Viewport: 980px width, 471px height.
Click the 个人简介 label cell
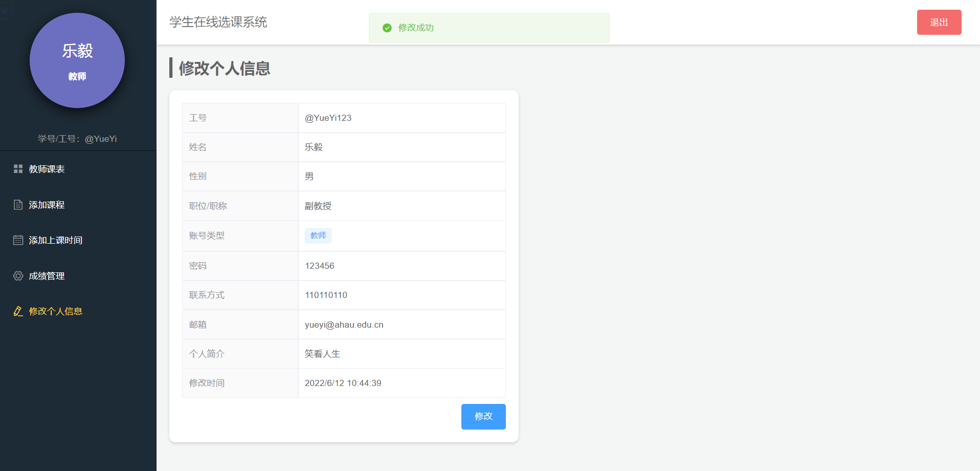(240, 354)
